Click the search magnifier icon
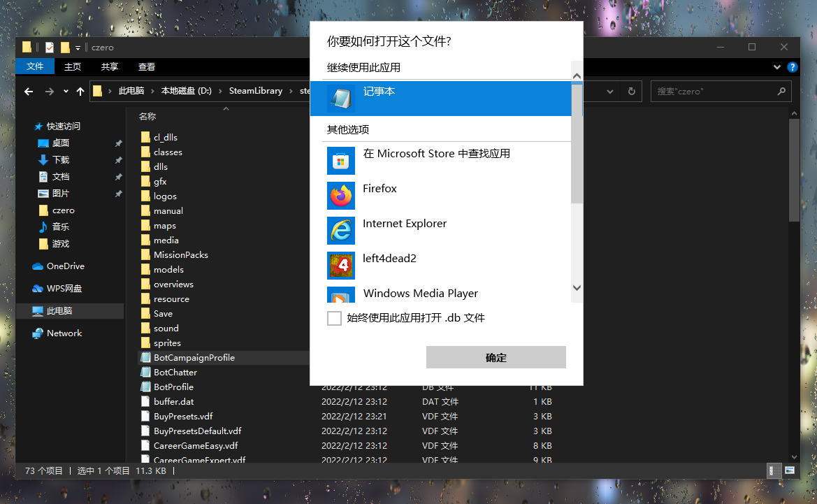The width and height of the screenshot is (817, 504). [781, 91]
